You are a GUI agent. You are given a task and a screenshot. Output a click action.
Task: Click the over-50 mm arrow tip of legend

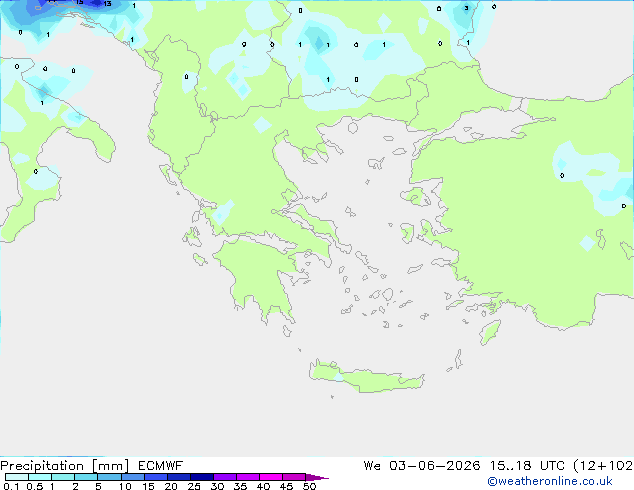[317, 477]
